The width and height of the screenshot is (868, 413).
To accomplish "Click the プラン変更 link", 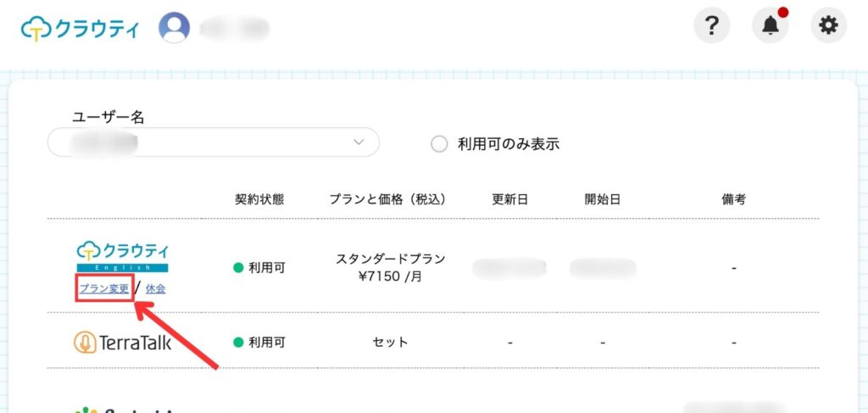I will coord(104,288).
